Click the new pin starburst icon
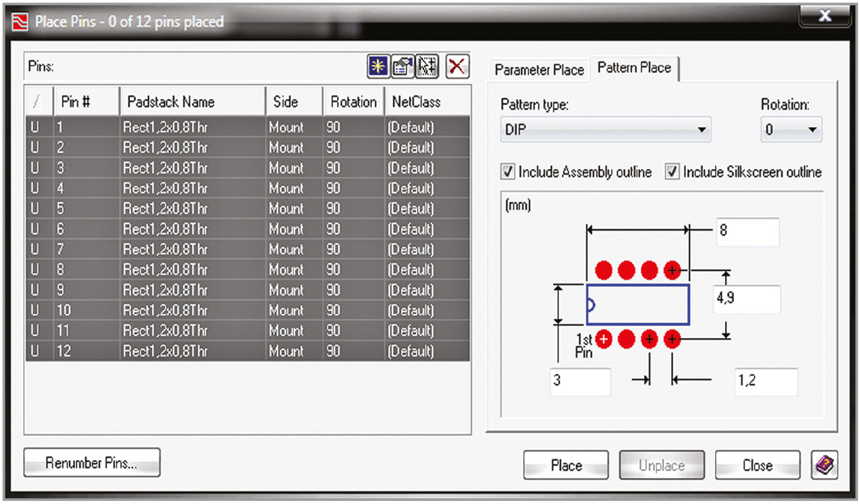Viewport: 860px width, 504px height. coord(377,67)
